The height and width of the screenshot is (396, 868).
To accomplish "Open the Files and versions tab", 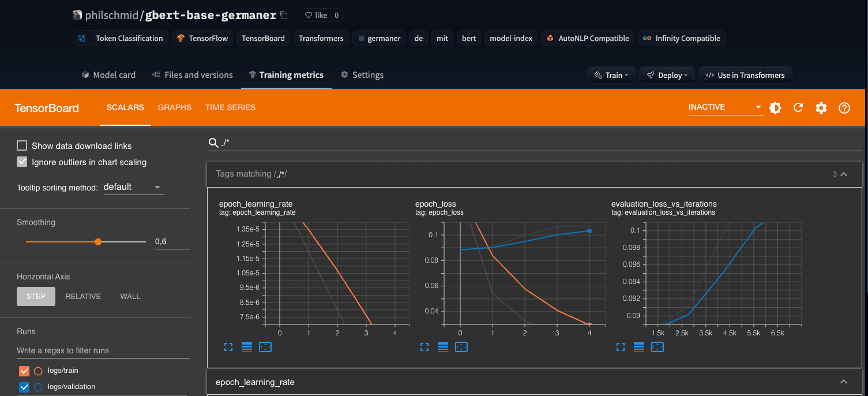I will [x=193, y=75].
